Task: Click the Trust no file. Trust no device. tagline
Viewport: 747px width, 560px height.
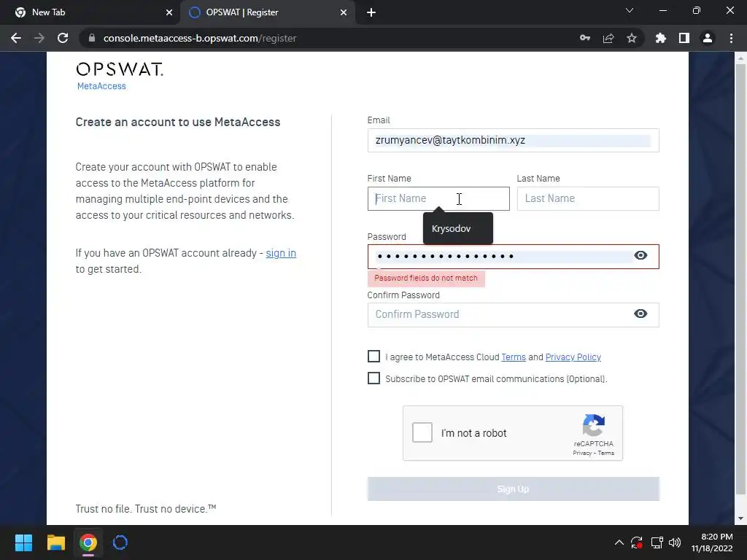Action: pos(146,509)
